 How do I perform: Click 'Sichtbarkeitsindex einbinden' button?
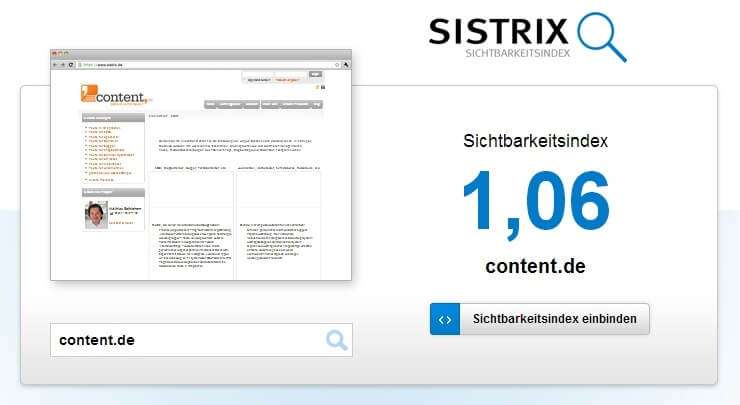pyautogui.click(x=539, y=320)
